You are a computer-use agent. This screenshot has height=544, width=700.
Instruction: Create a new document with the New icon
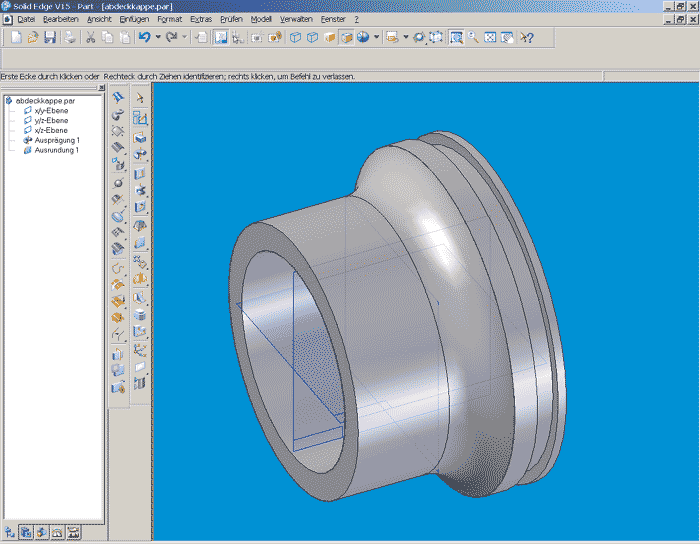click(16, 37)
